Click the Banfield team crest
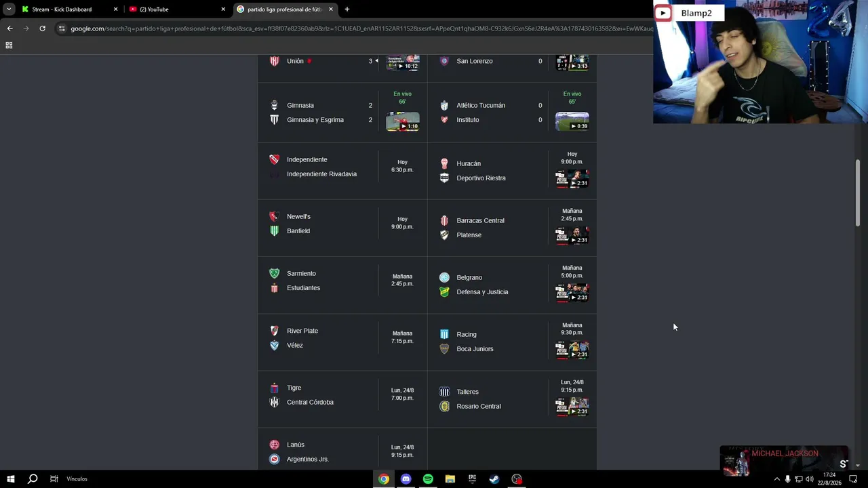868x488 pixels. 274,231
